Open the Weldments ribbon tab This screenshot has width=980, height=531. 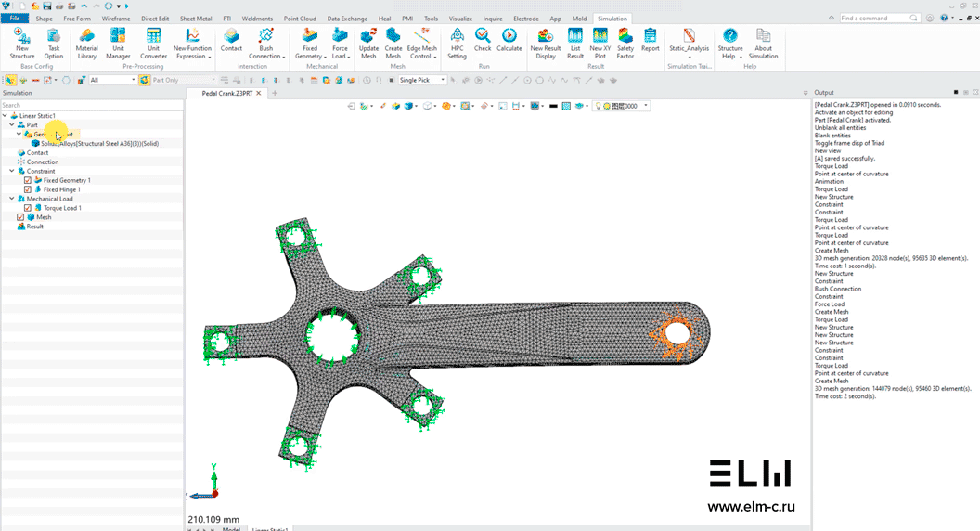pos(257,19)
